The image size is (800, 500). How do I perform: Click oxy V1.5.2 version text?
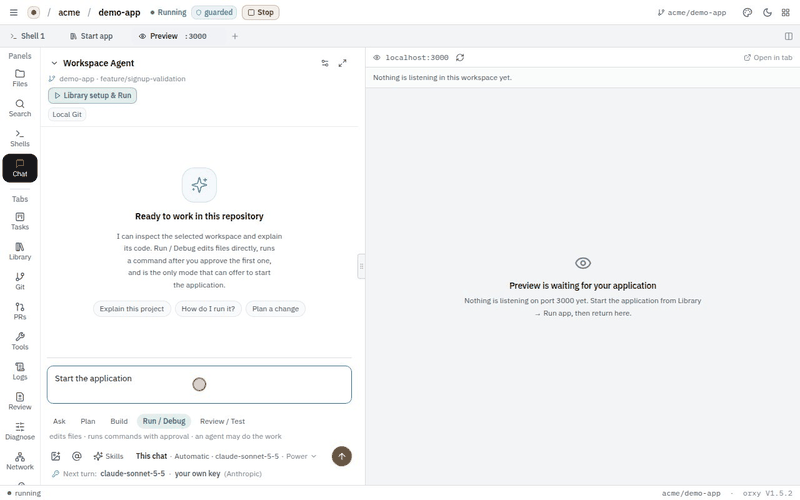tap(768, 493)
